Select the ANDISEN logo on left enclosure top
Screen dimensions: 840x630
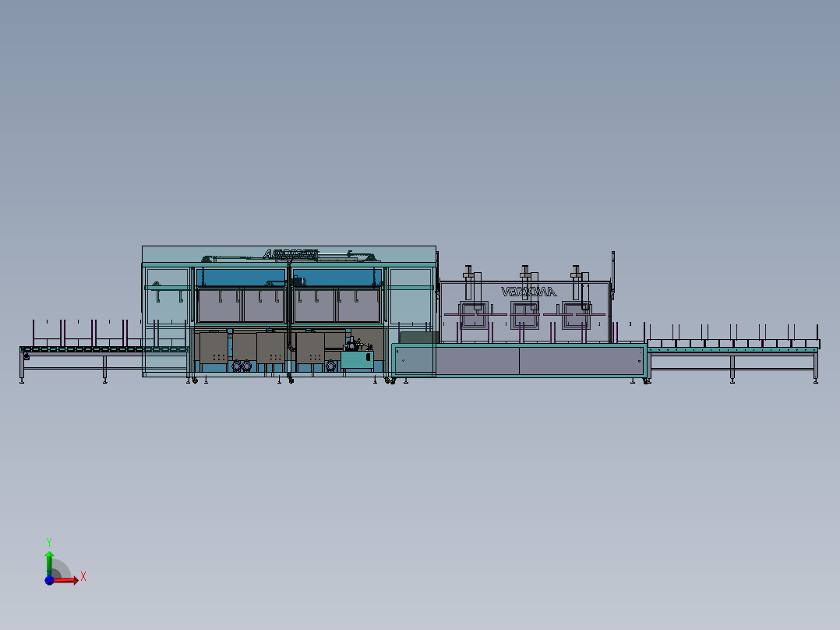tap(291, 254)
